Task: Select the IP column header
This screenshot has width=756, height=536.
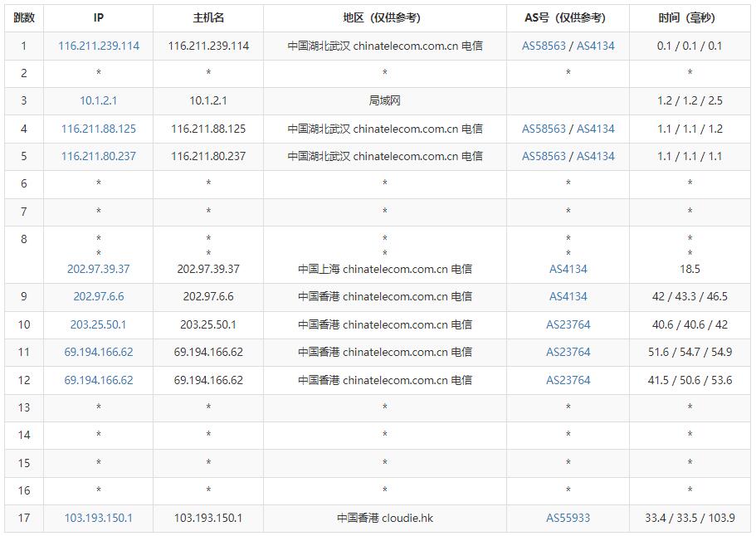Action: (x=99, y=17)
